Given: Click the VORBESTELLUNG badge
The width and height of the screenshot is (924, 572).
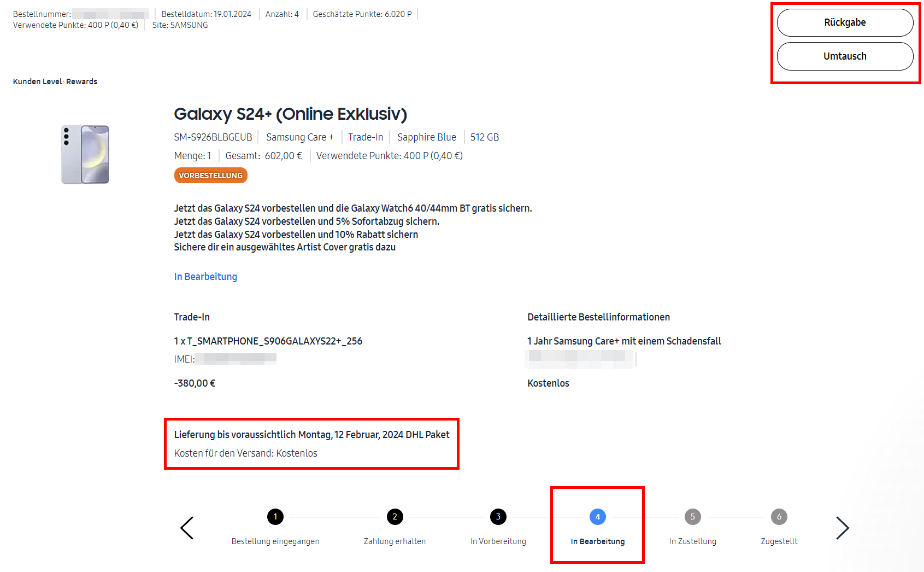Looking at the screenshot, I should pyautogui.click(x=211, y=176).
